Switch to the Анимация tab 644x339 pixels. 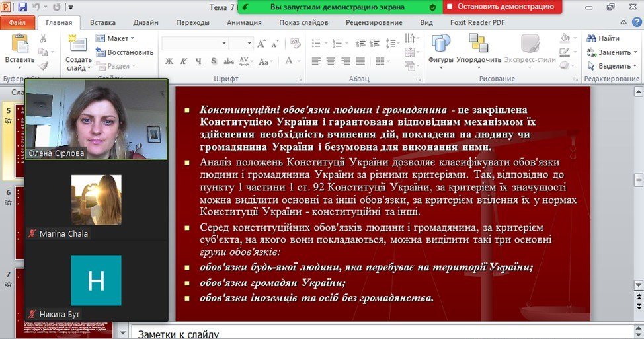tap(244, 22)
